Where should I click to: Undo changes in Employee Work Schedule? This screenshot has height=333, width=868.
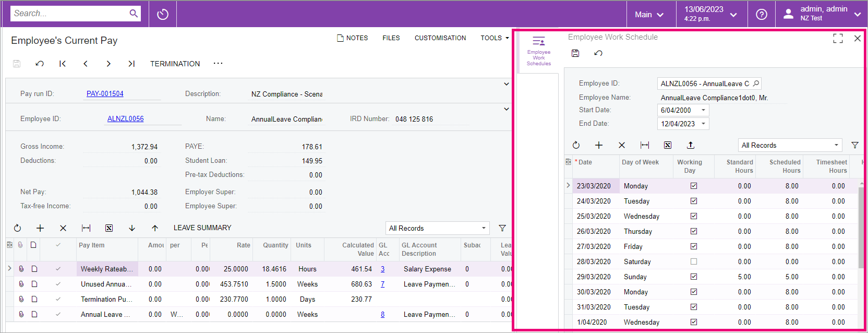(x=598, y=53)
